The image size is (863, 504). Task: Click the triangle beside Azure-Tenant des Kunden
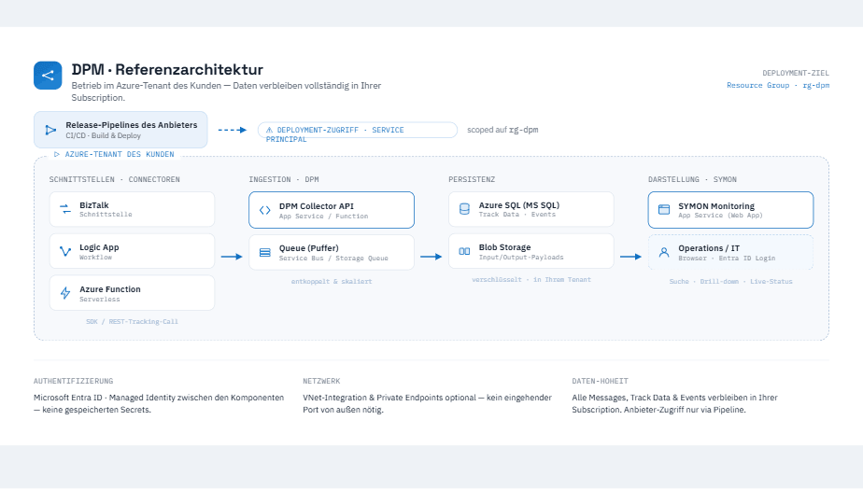tap(57, 155)
